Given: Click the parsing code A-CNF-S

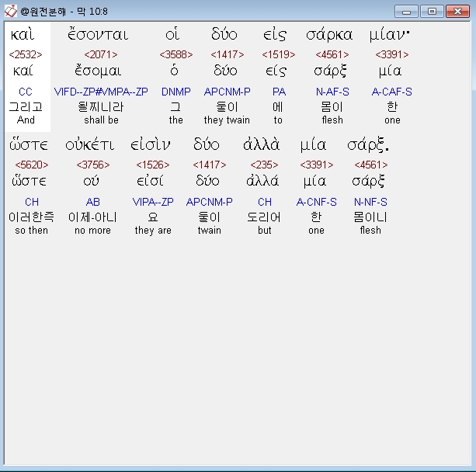Looking at the screenshot, I should click(x=316, y=202).
